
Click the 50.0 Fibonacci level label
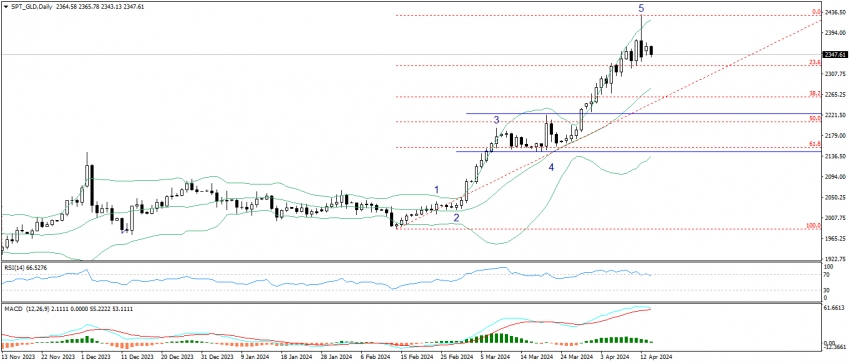pyautogui.click(x=814, y=118)
